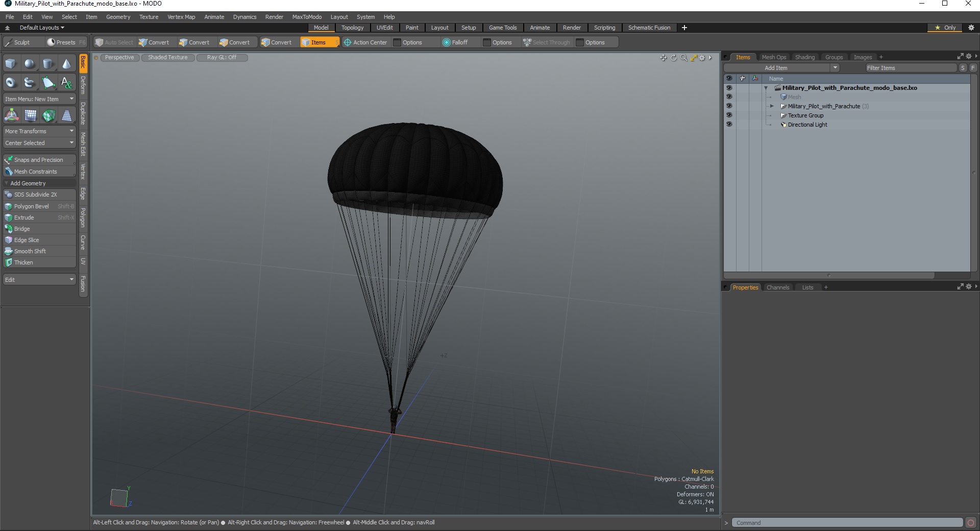980x531 pixels.
Task: Select the Pen polygon tool
Action: tap(48, 82)
